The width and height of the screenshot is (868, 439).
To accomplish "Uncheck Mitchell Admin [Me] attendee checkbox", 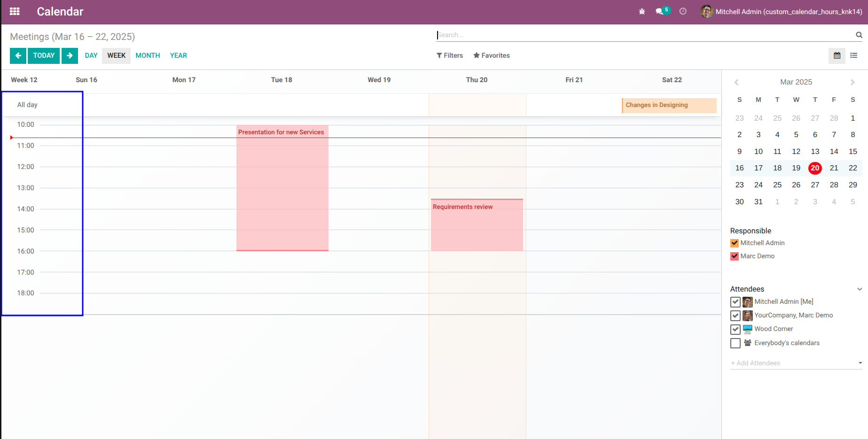I will pyautogui.click(x=735, y=302).
